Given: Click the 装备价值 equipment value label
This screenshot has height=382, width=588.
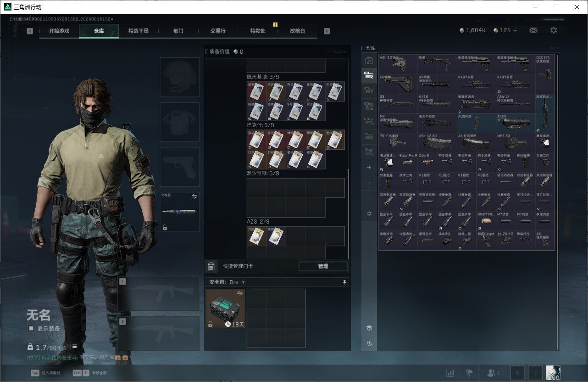Looking at the screenshot, I should click(220, 52).
